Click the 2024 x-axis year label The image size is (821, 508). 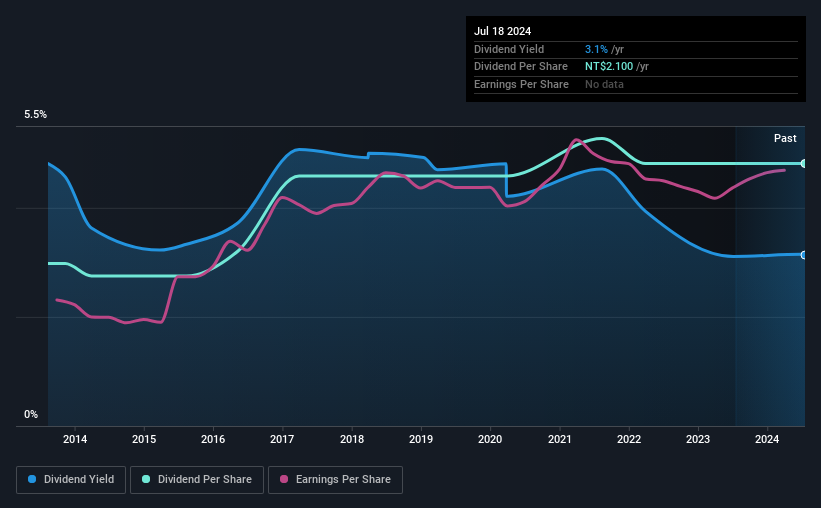(x=767, y=439)
